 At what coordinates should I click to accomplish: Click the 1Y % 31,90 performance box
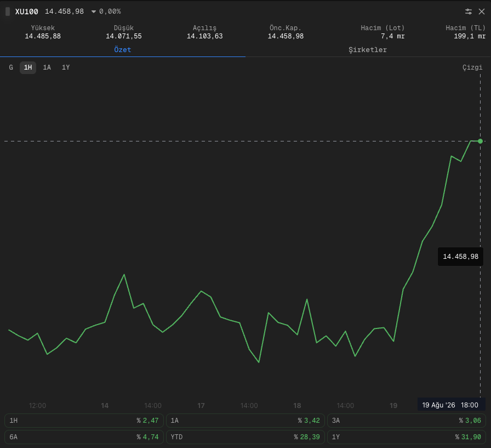(407, 436)
